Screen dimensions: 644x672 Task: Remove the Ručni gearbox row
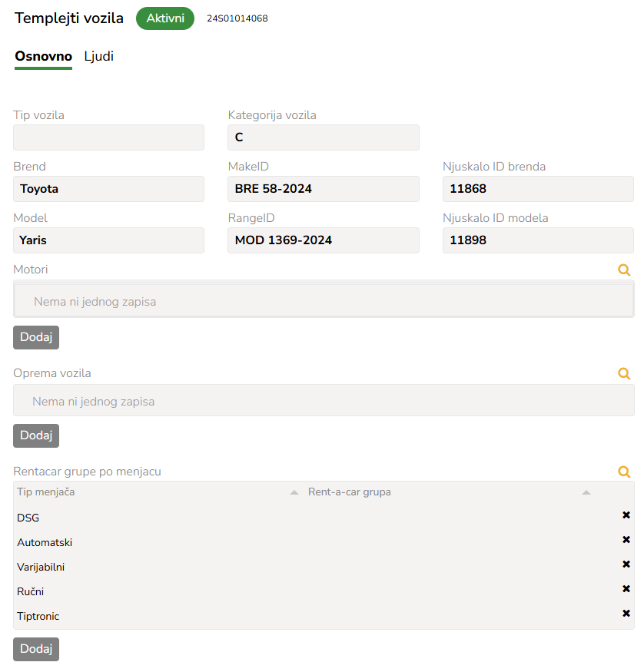pyautogui.click(x=626, y=589)
